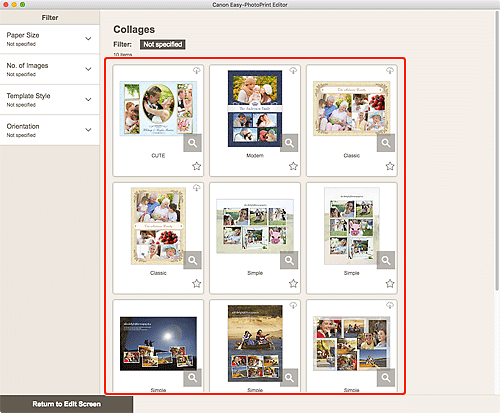Image resolution: width=500 pixels, height=413 pixels.
Task: Choose the Modern navy family collage thumbnail
Action: pos(255,108)
